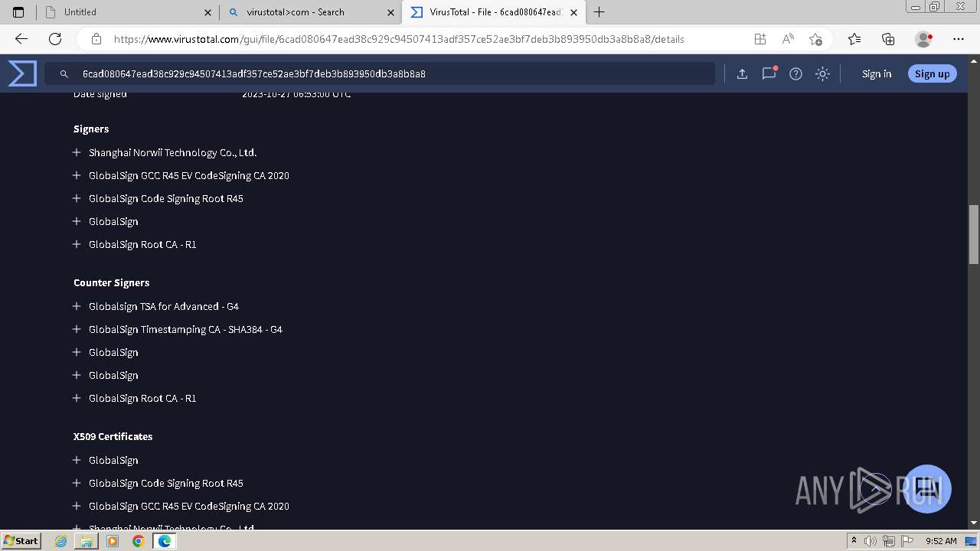This screenshot has height=551, width=980.
Task: Click the browser address bar URL
Action: tap(399, 39)
